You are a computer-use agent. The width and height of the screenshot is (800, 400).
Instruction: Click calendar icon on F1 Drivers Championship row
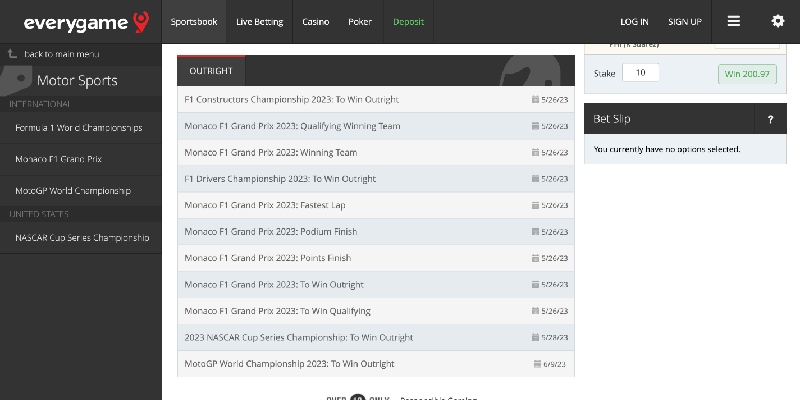(535, 179)
